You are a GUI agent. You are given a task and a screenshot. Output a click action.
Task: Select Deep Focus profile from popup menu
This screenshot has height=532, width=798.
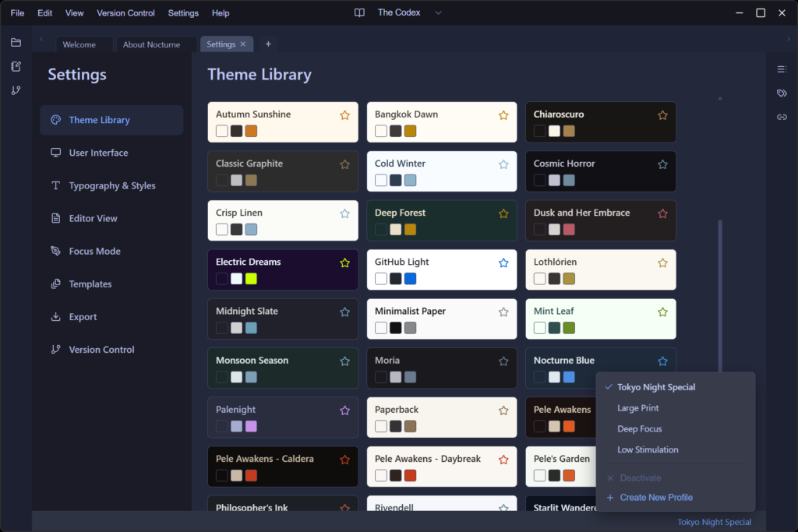click(639, 429)
